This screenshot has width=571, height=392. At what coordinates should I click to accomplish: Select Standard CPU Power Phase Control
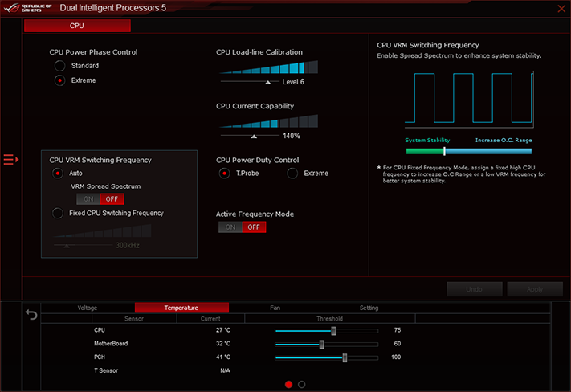point(59,66)
